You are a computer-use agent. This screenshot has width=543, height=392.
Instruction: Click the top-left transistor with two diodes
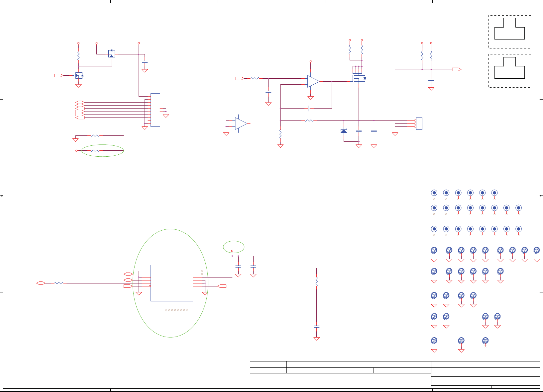pos(112,54)
